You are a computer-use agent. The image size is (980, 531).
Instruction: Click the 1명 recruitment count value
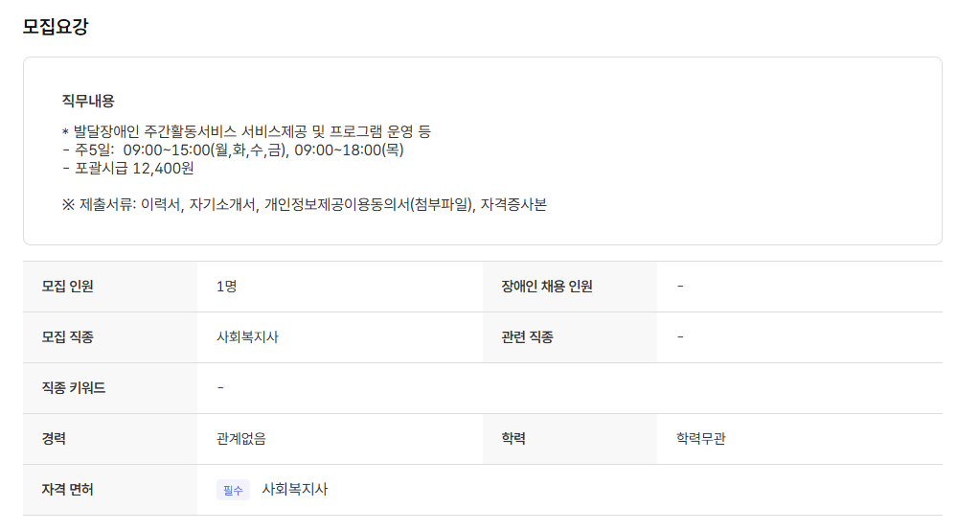(226, 287)
